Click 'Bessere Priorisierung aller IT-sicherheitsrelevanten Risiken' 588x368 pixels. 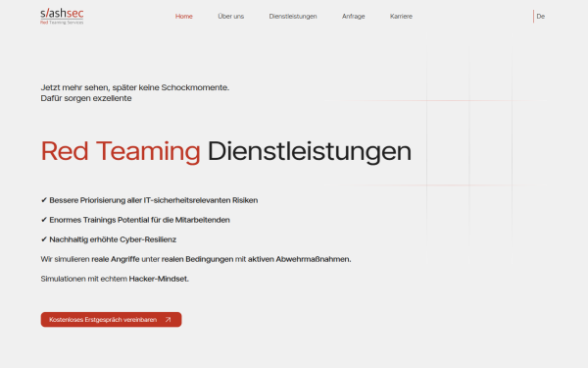point(149,200)
